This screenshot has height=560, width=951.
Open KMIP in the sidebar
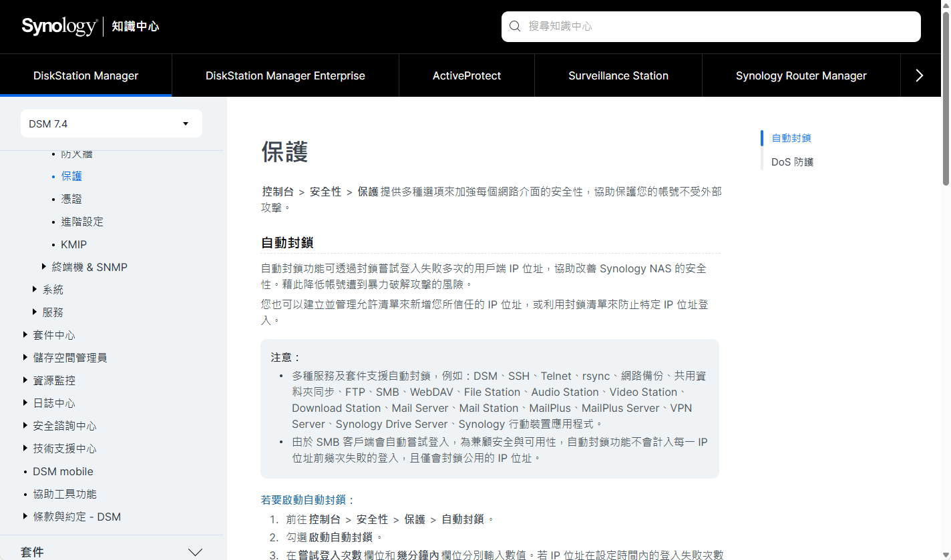click(74, 244)
